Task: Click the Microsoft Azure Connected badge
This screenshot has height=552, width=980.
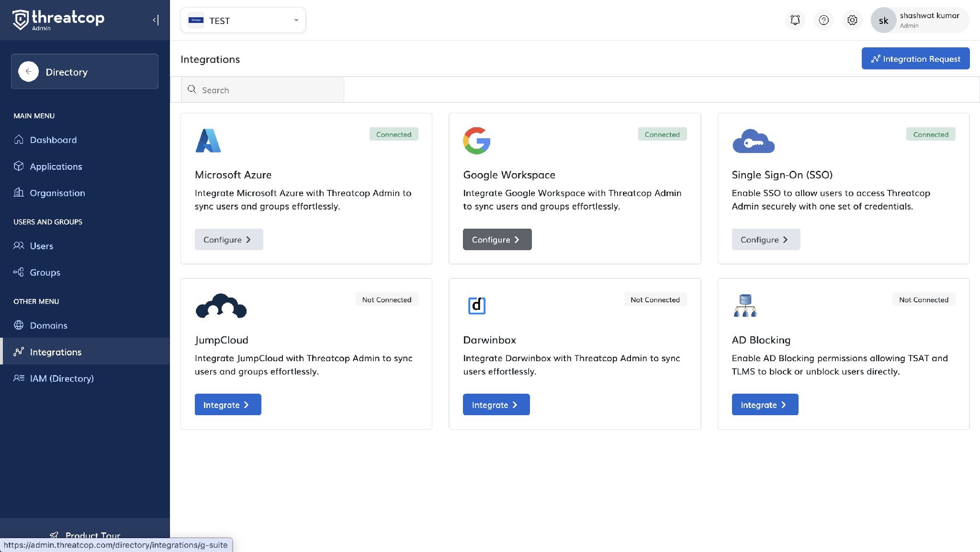Action: (394, 134)
